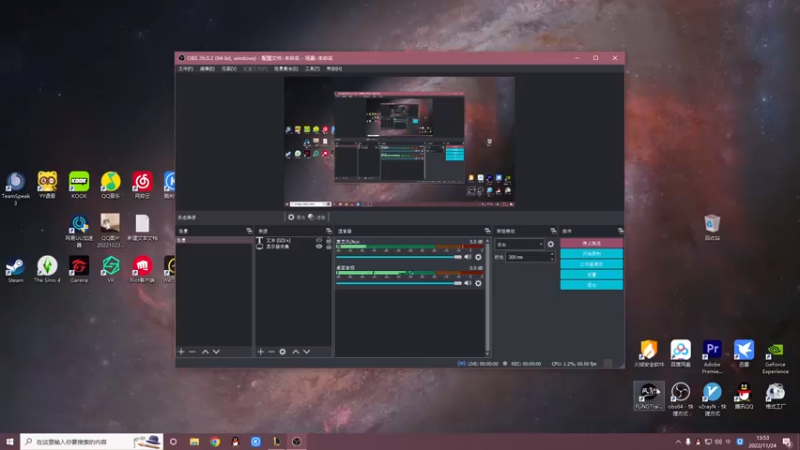Pop out the Controls dock panel
The width and height of the screenshot is (800, 450).
click(x=620, y=231)
